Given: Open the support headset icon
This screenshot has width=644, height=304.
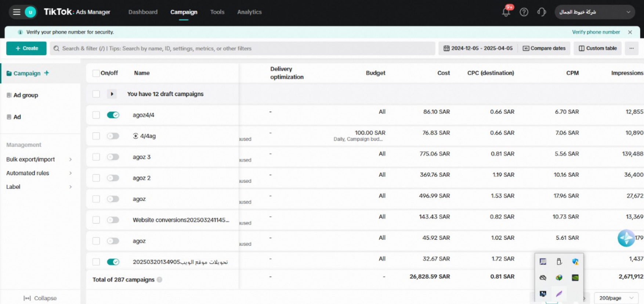Looking at the screenshot, I should [542, 12].
